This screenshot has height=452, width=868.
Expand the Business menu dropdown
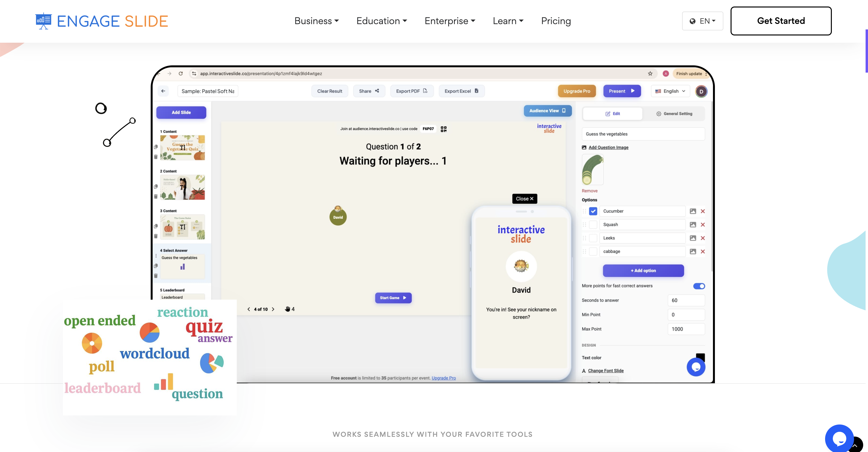pos(316,21)
